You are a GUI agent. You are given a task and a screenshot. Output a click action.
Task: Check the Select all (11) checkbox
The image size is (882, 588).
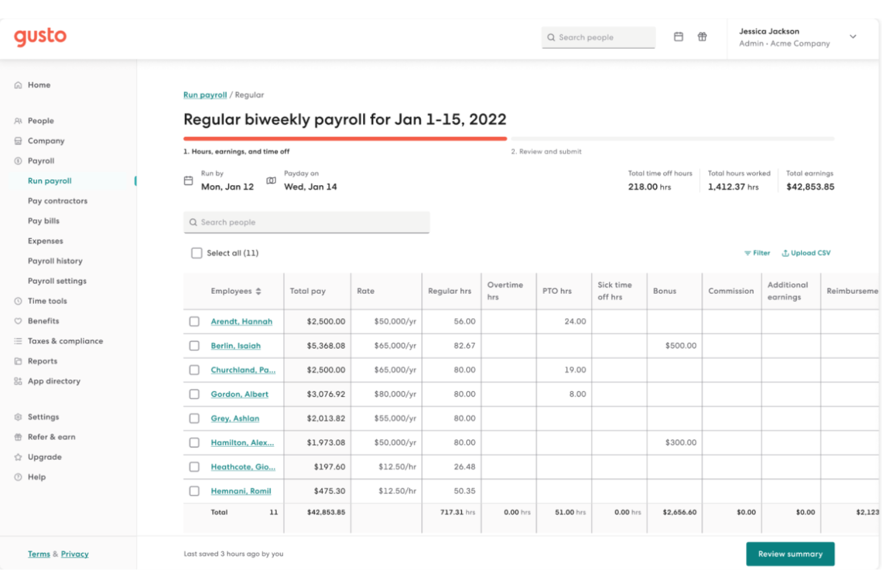pyautogui.click(x=197, y=253)
